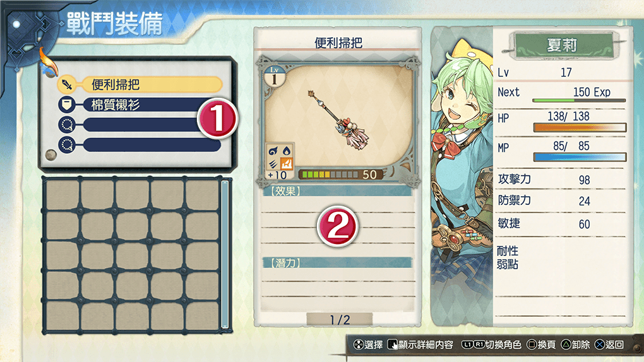Select the armor shield slot icon

(66, 105)
